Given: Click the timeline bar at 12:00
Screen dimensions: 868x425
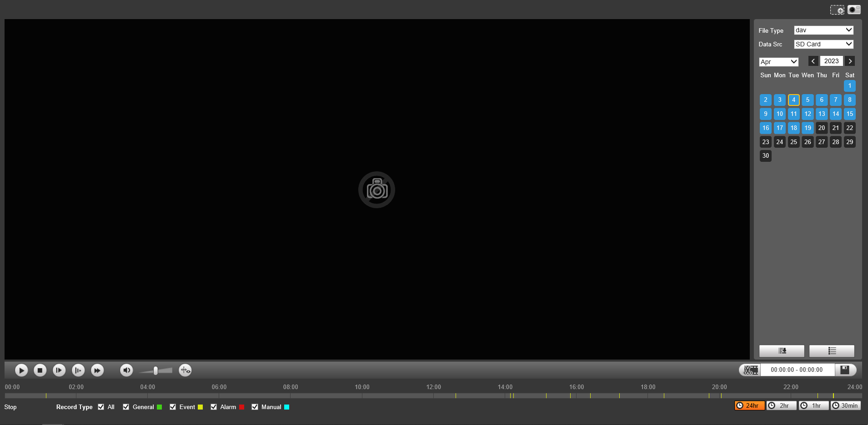Looking at the screenshot, I should click(434, 396).
